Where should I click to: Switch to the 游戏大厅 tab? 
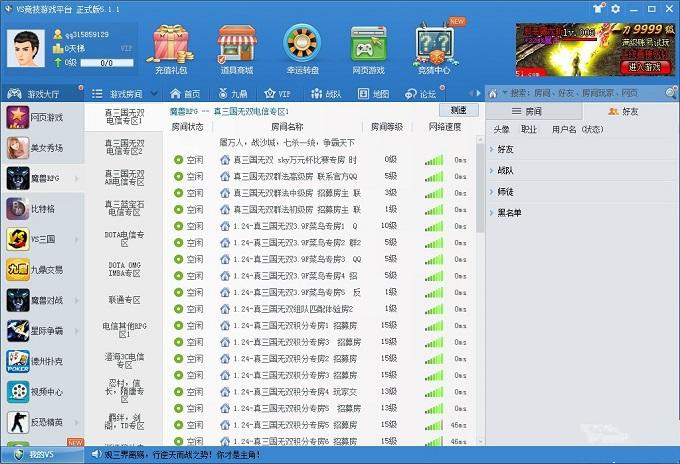(x=42, y=93)
